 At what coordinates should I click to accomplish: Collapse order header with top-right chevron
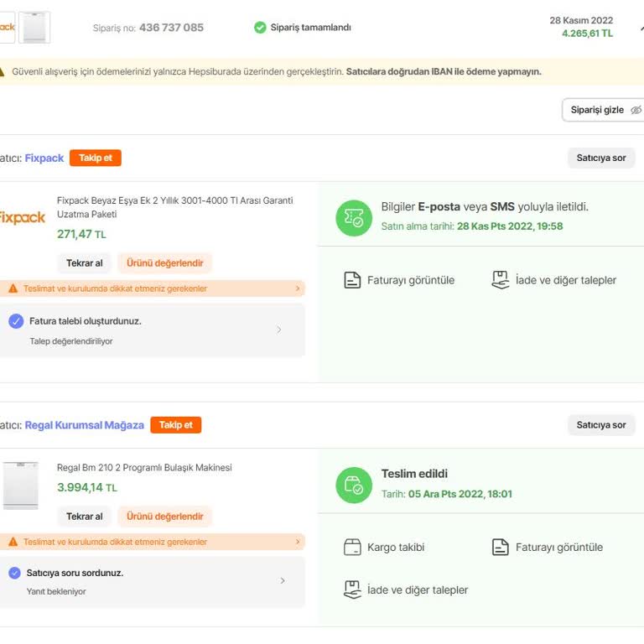640,28
